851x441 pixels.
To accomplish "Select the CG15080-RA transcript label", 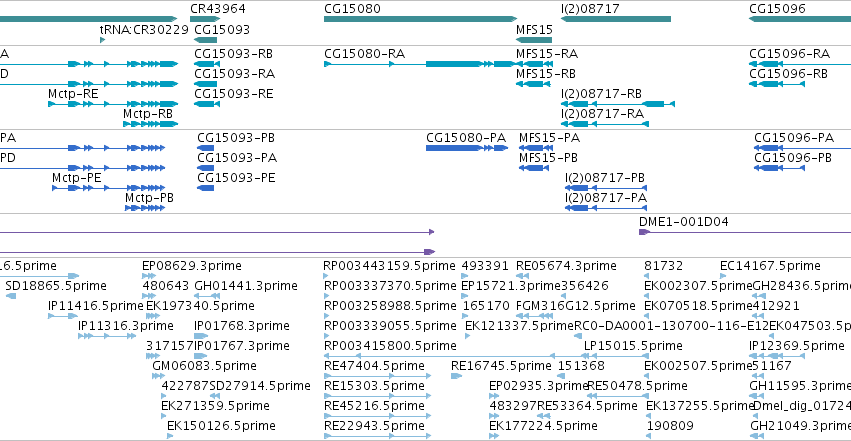I will tap(365, 54).
